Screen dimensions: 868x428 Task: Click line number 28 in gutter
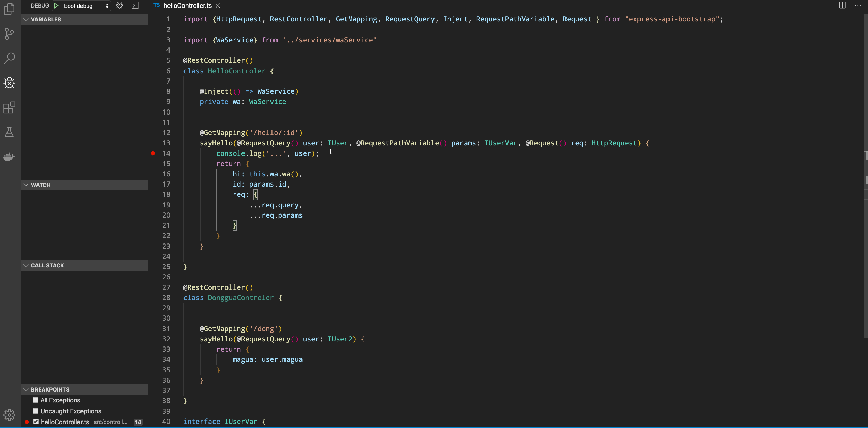tap(166, 298)
